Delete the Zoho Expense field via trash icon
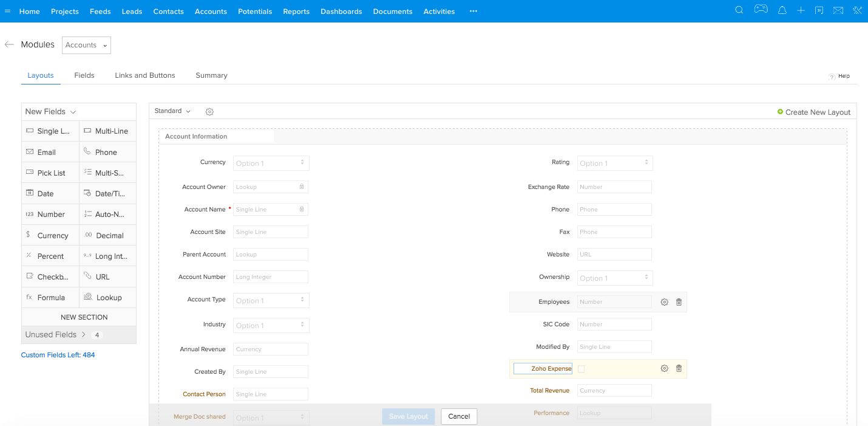Screen dimensions: 868x426 coord(679,368)
